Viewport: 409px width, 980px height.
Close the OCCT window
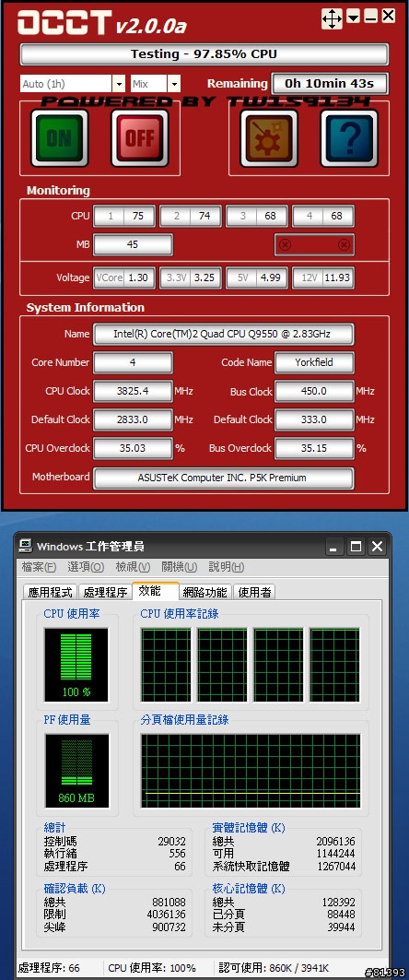click(389, 17)
